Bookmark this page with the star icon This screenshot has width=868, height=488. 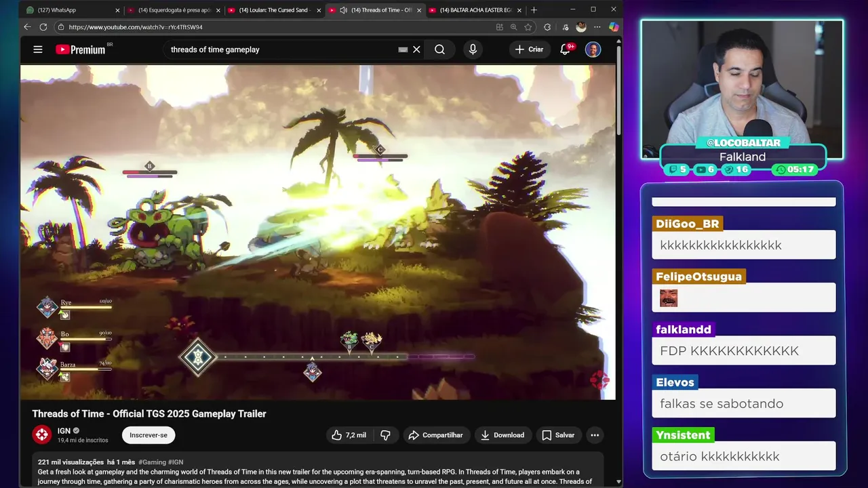tap(528, 27)
